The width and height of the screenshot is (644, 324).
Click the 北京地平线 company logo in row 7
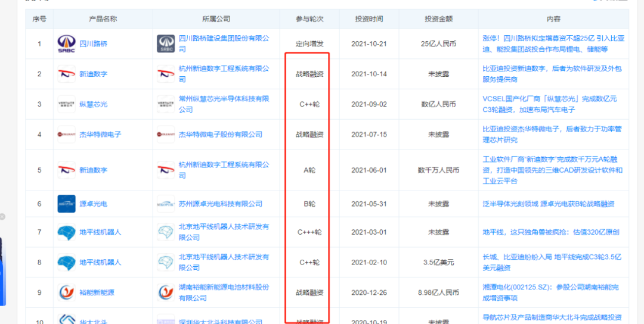point(166,232)
